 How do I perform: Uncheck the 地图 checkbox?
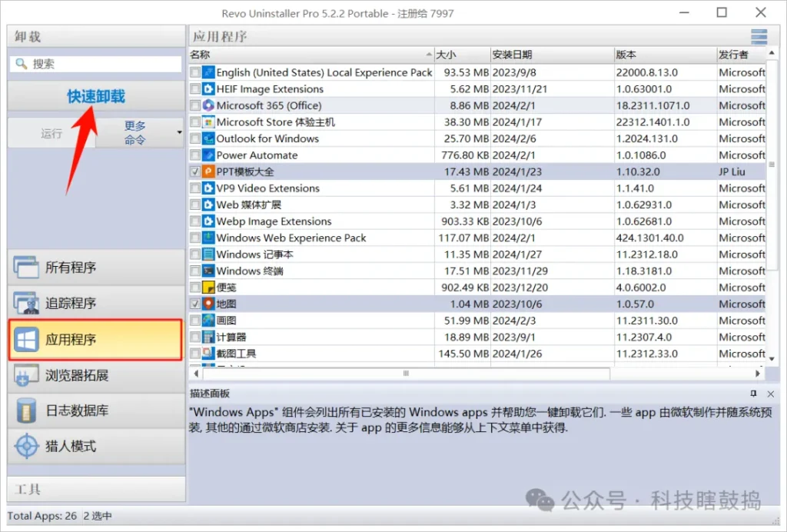point(194,304)
